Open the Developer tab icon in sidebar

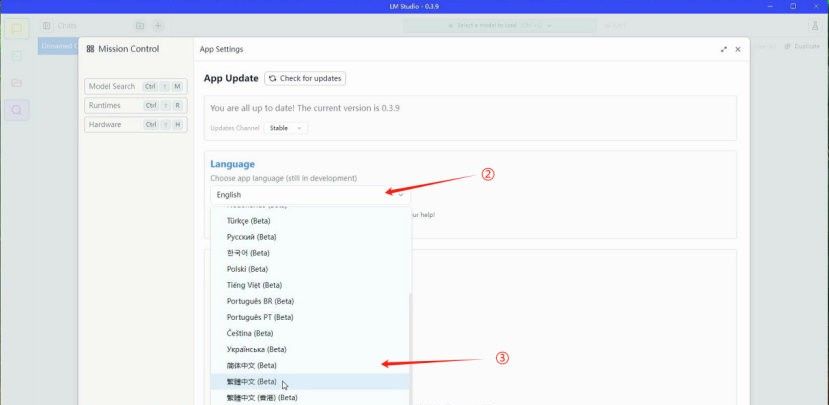[17, 56]
